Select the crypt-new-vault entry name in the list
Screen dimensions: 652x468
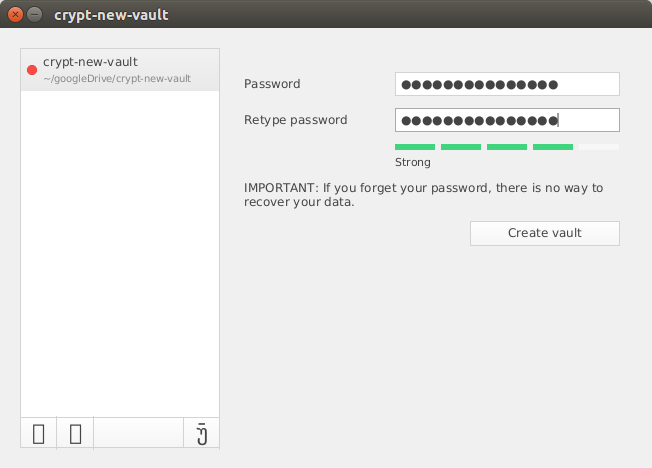click(90, 62)
